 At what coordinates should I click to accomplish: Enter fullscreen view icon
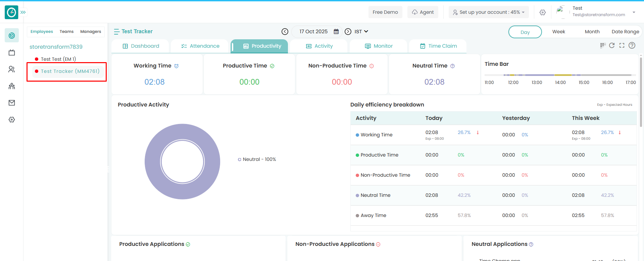click(x=622, y=45)
